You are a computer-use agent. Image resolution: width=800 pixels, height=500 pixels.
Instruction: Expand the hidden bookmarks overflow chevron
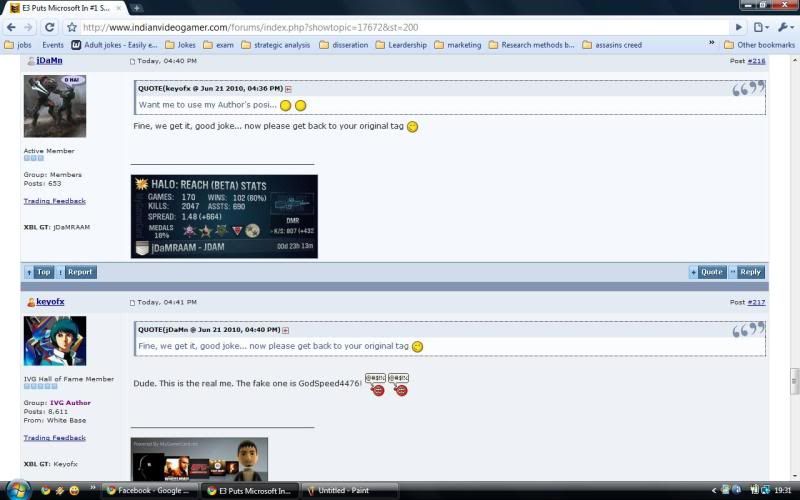point(712,44)
